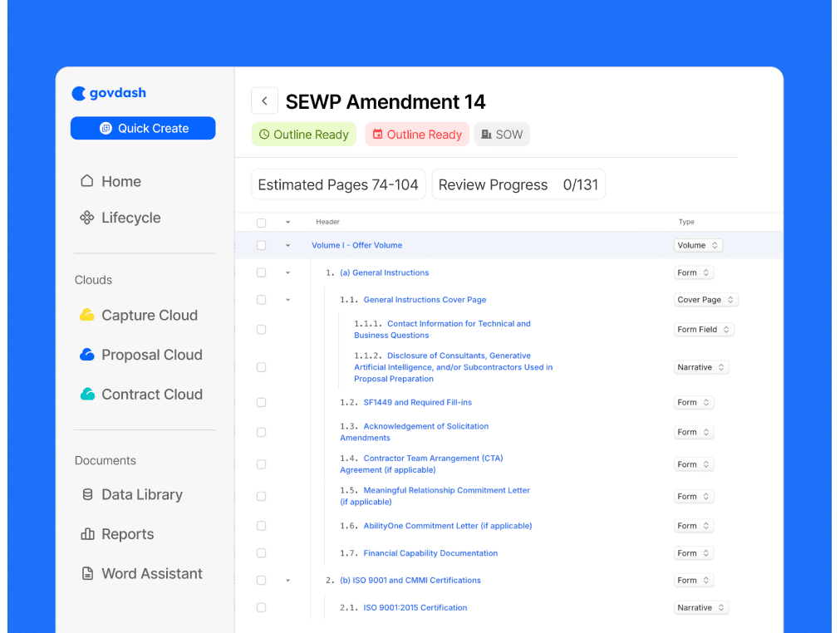Check ISO 9001:2015 Certification checkbox
Screen dimensions: 840x633
[262, 607]
